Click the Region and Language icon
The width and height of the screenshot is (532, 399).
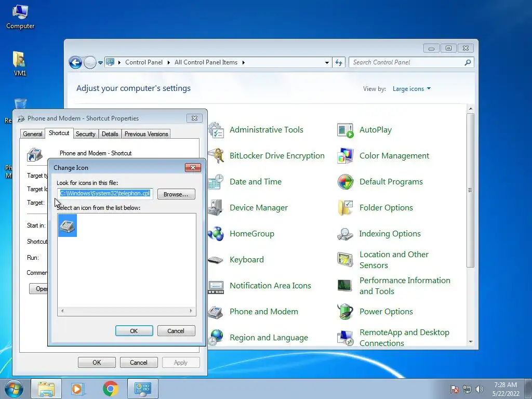click(x=217, y=338)
